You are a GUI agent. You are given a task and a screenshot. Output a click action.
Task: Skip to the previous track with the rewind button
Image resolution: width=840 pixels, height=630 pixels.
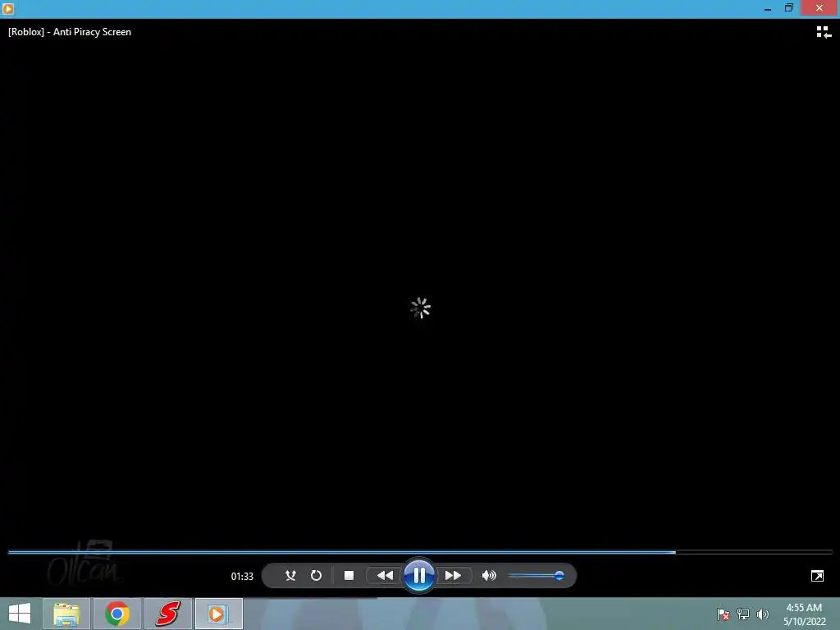[385, 575]
